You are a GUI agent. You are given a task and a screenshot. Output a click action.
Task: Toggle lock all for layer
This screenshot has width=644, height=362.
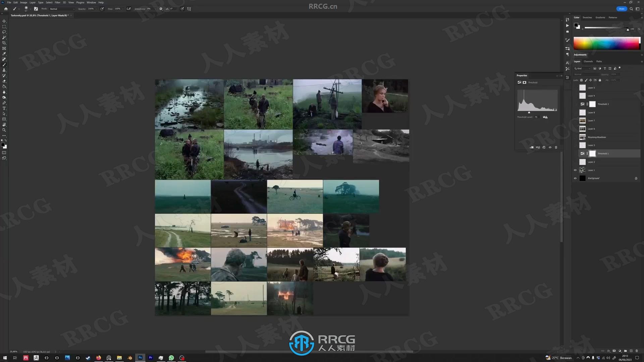[600, 80]
